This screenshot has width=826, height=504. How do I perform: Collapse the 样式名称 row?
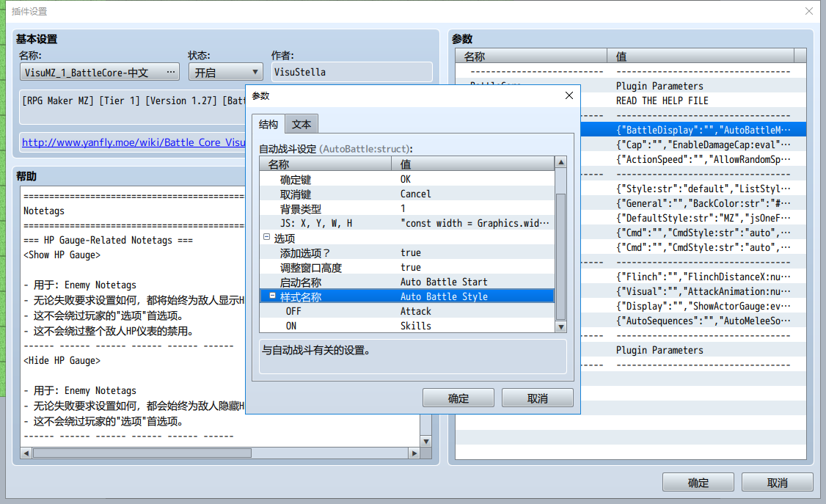272,296
